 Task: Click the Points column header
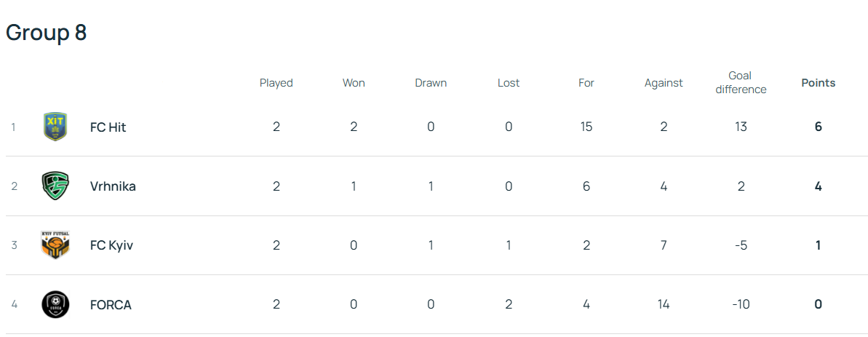818,83
